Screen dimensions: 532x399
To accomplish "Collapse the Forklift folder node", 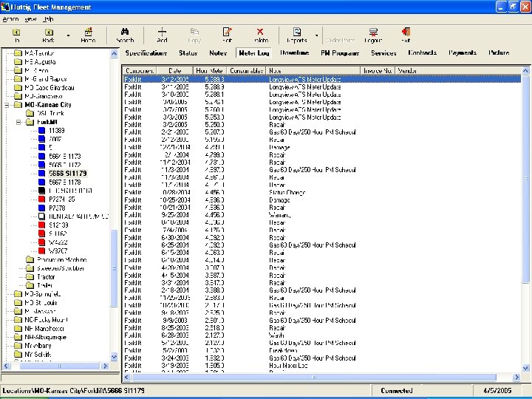I will [x=19, y=122].
